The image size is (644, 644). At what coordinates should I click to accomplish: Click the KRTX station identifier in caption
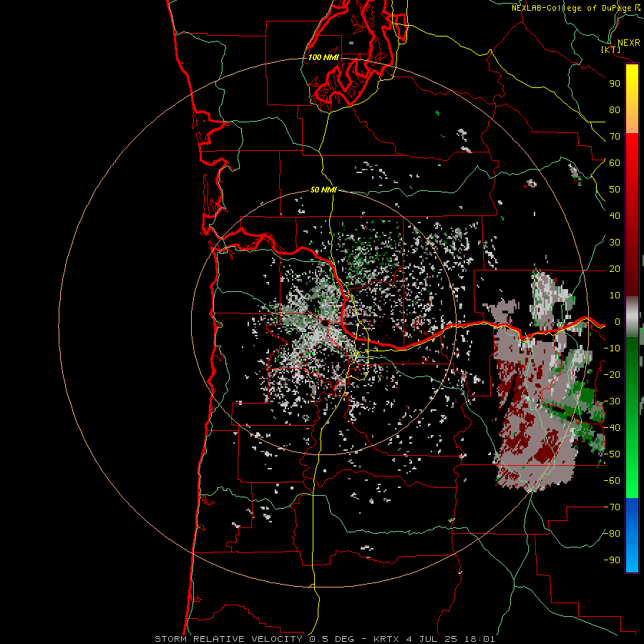pos(386,639)
